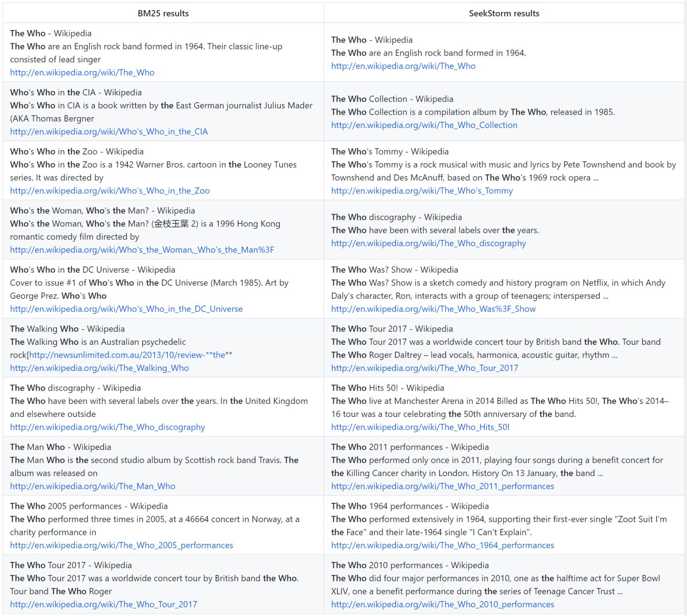Click snippet about Super Bowl XLIV halftime act

pos(495,585)
